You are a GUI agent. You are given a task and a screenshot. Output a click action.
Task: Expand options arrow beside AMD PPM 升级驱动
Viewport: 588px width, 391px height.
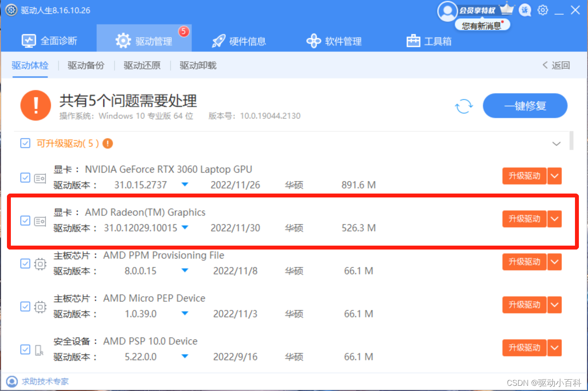click(555, 262)
